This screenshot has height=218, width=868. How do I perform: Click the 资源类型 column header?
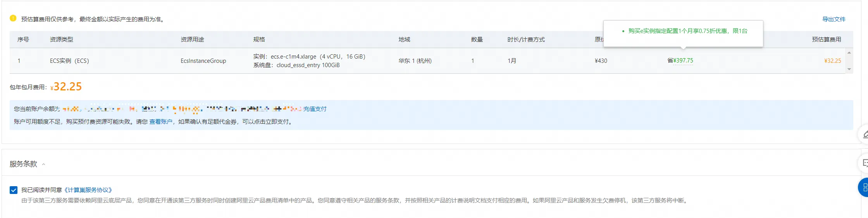pyautogui.click(x=61, y=40)
